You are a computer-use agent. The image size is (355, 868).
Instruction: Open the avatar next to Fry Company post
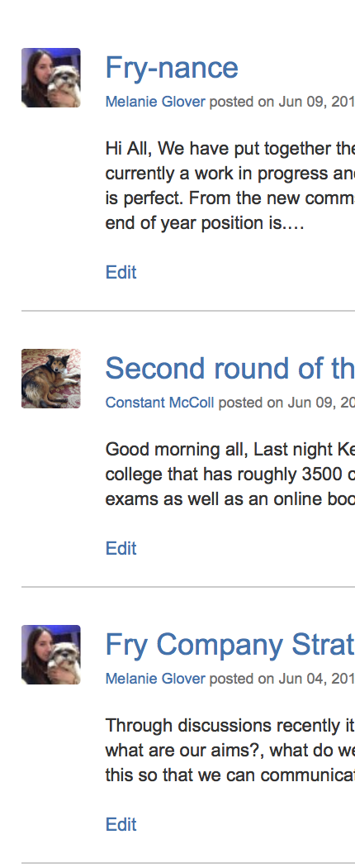pos(51,655)
